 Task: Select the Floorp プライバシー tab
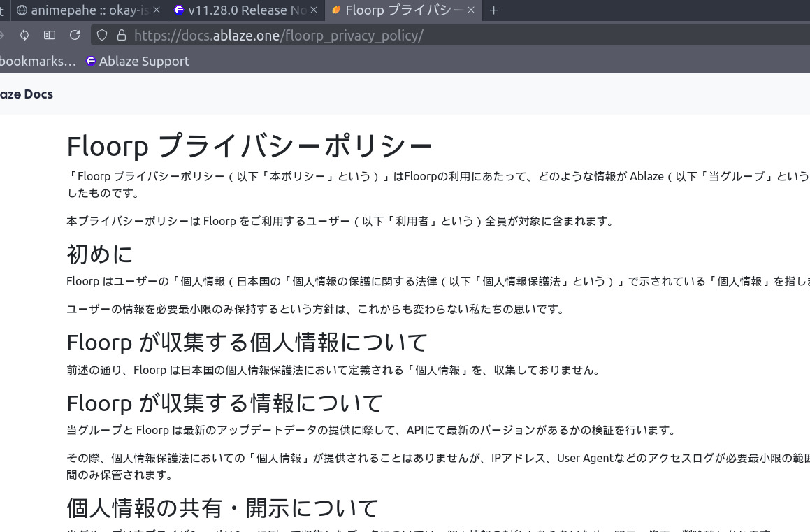pos(403,10)
